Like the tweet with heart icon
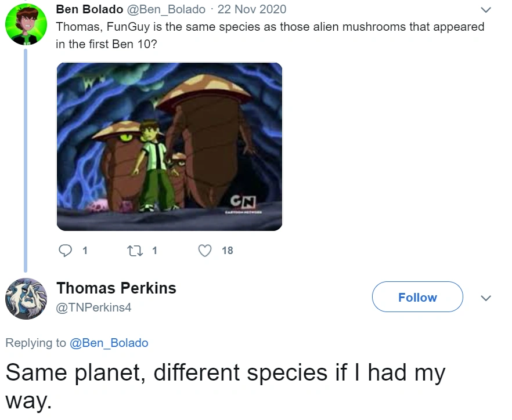Screen dimensions: 512x420 (205, 251)
